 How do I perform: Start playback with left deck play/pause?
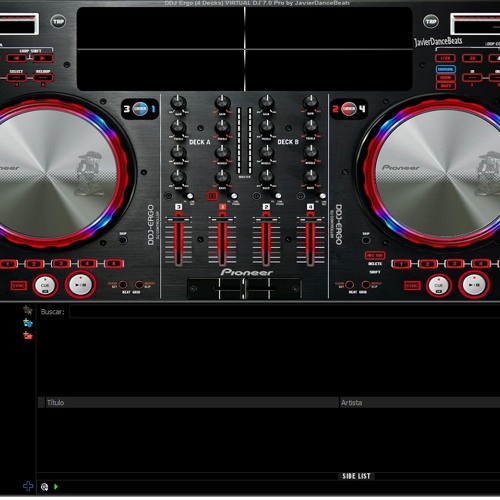pos(80,285)
